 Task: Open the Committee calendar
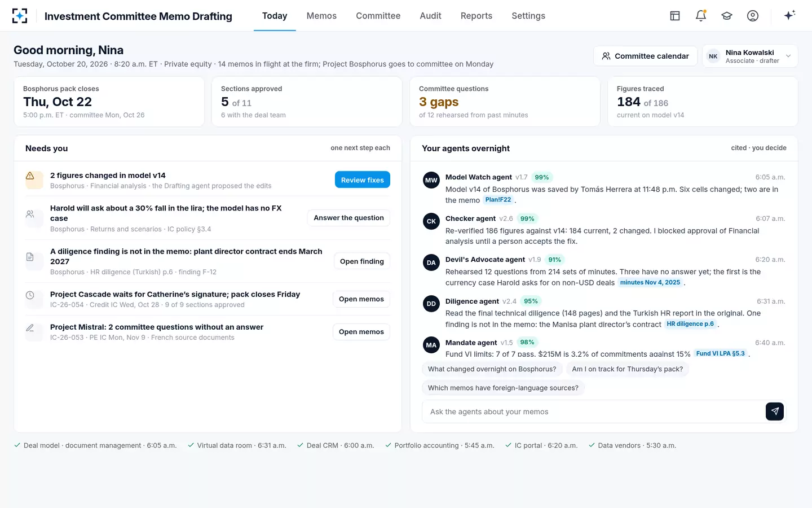point(645,56)
